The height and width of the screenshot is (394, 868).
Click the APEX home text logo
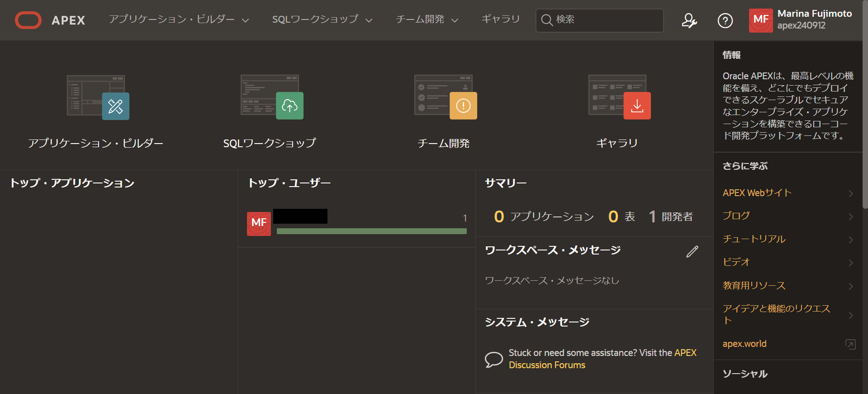click(x=68, y=20)
